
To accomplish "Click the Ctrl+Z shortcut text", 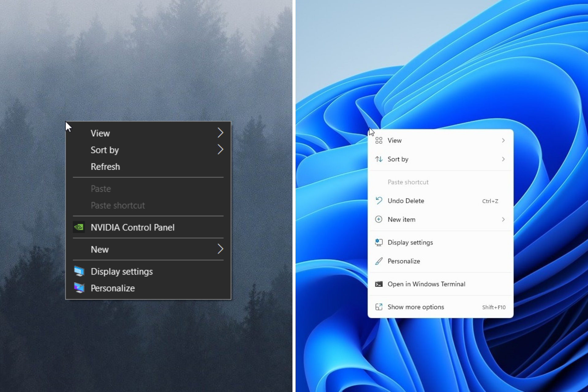I will pos(490,201).
